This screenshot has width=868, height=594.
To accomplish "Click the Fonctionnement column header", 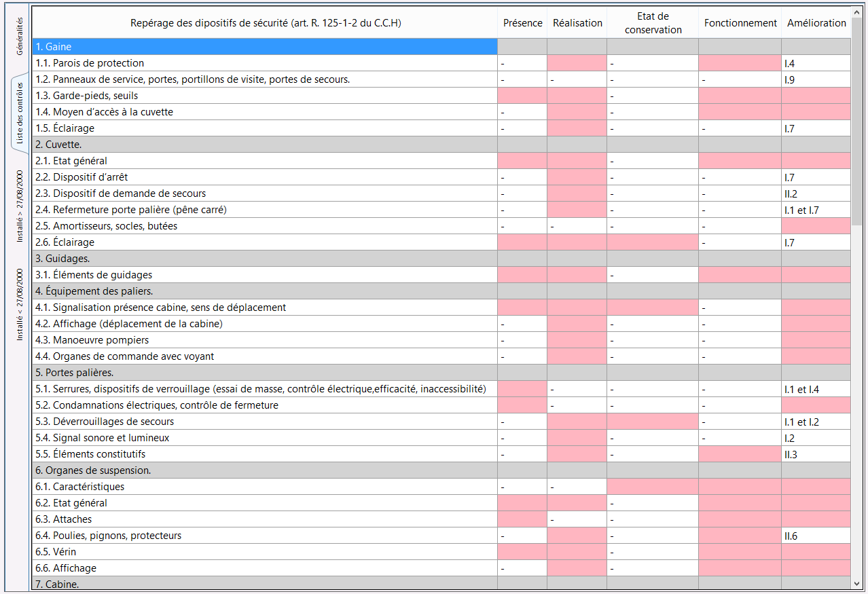I will [740, 23].
